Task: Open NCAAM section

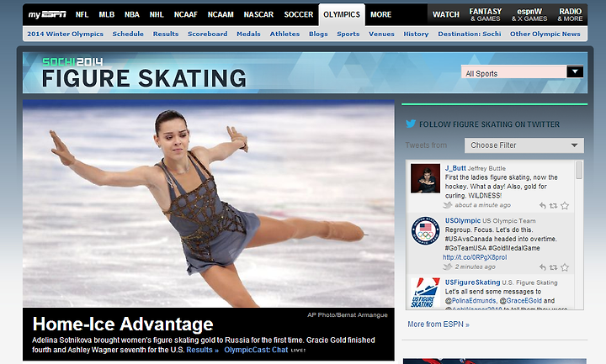Action: pyautogui.click(x=221, y=14)
